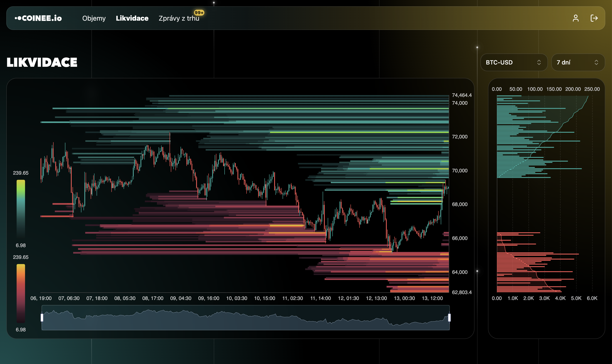Click the LIKVIDACE page heading

pyautogui.click(x=42, y=62)
